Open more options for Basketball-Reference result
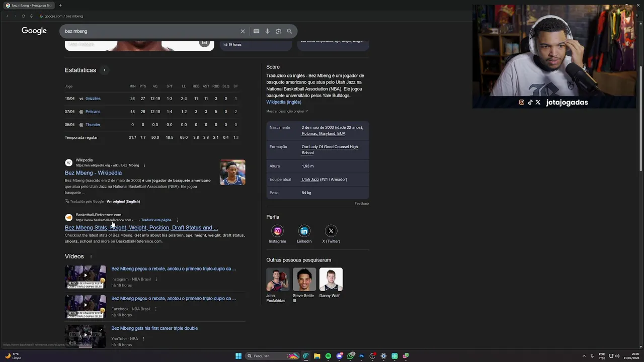644x362 pixels. pyautogui.click(x=177, y=220)
